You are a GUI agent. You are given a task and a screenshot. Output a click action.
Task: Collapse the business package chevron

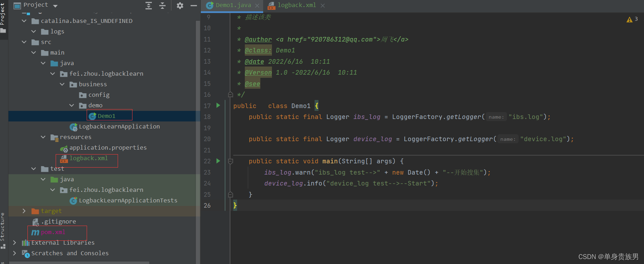tap(62, 84)
